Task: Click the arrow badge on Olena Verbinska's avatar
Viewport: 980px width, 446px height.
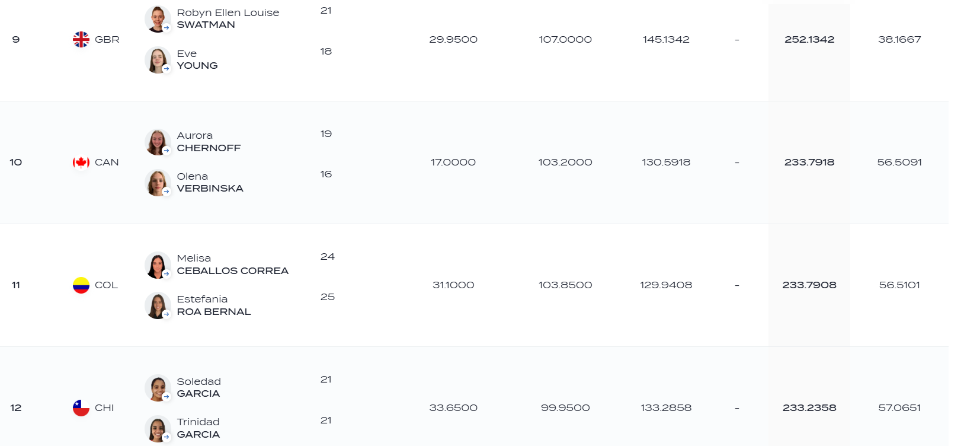Action: [166, 192]
